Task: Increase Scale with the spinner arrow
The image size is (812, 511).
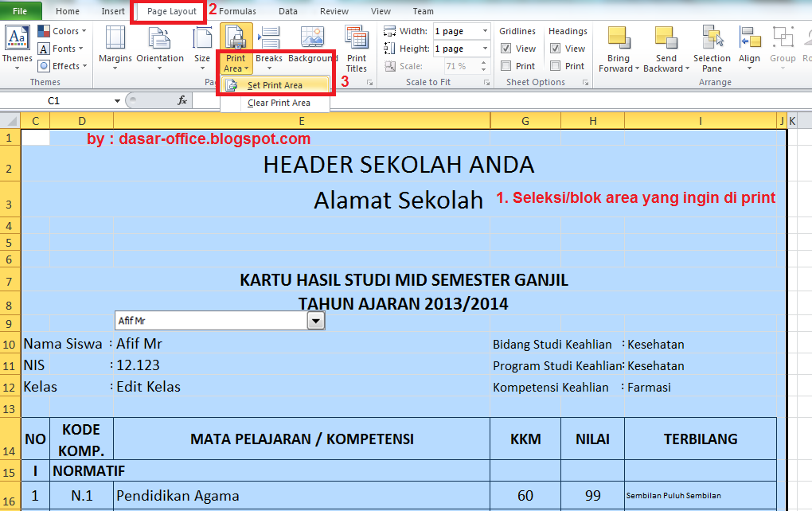Action: [x=486, y=62]
